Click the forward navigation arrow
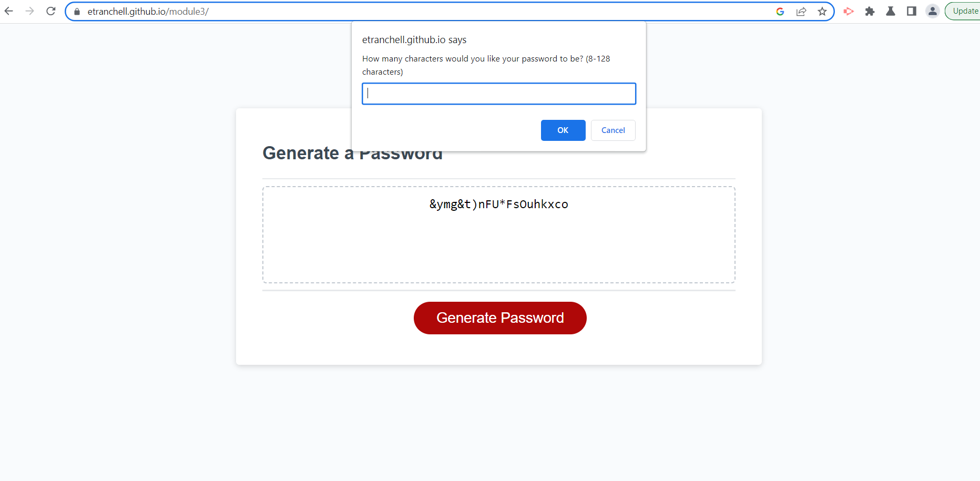Screen dimensions: 980x481 [x=29, y=11]
